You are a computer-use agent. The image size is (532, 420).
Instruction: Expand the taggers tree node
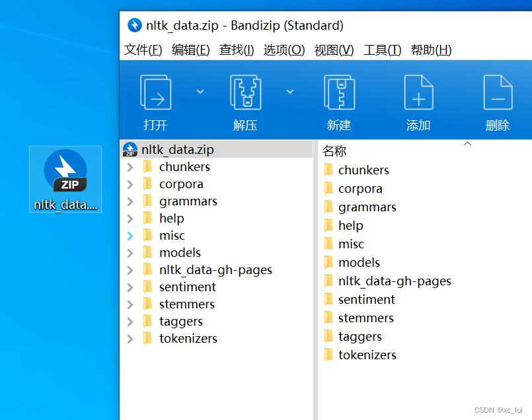tap(130, 322)
